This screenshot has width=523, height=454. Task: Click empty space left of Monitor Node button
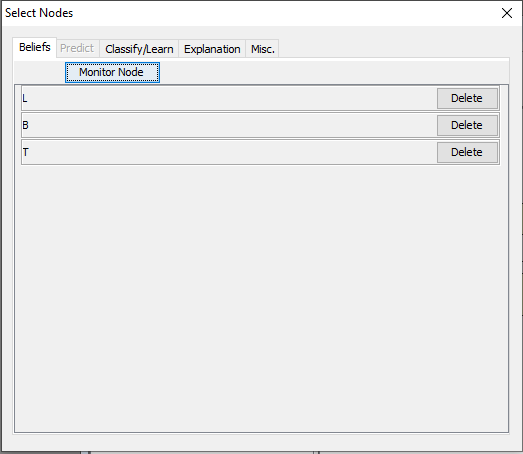coord(39,72)
